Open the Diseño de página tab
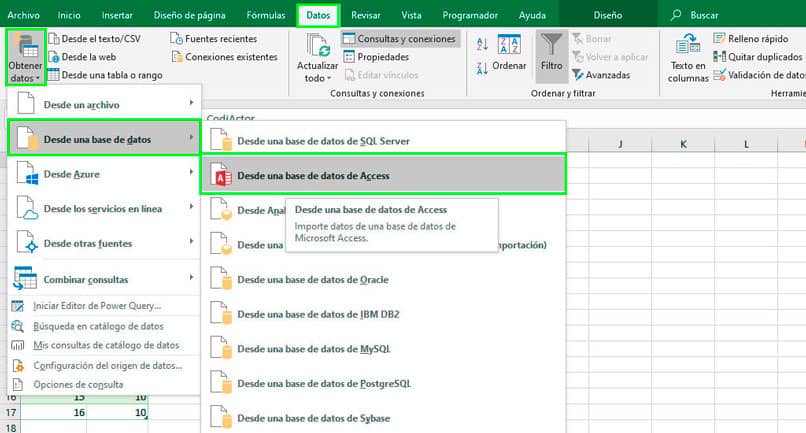806x433 pixels. [190, 15]
